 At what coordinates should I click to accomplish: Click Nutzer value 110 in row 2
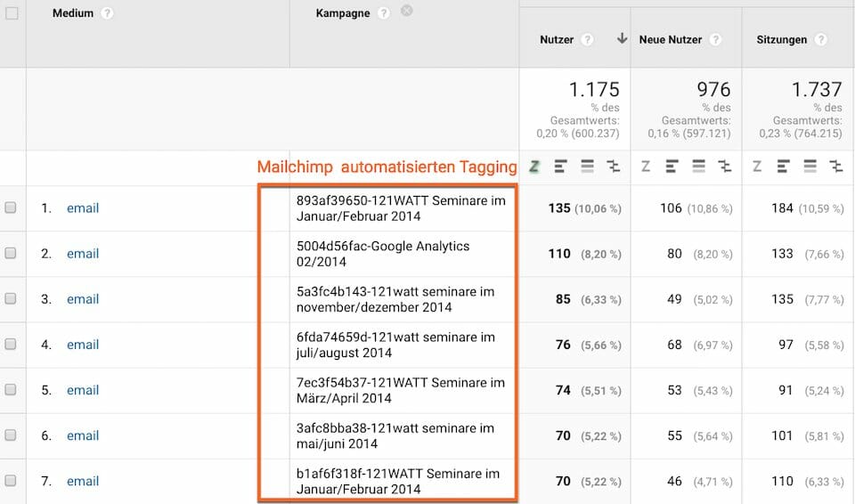coord(559,254)
